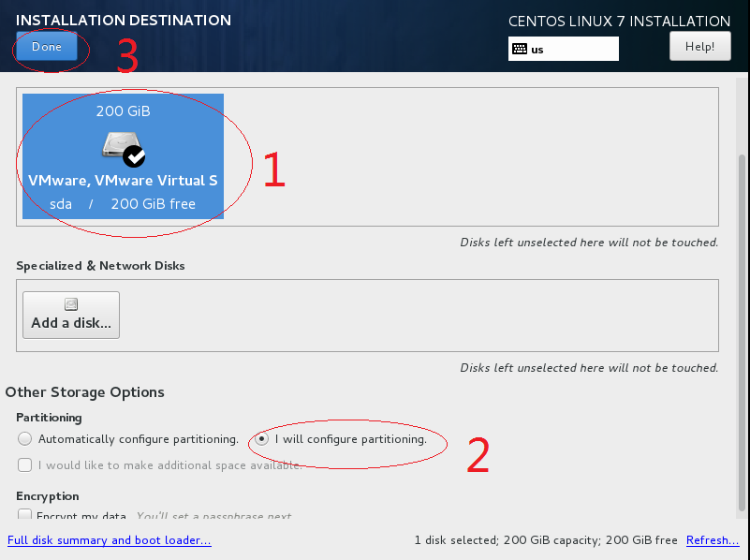
Task: Check I would like to make additional space available
Action: 25,464
